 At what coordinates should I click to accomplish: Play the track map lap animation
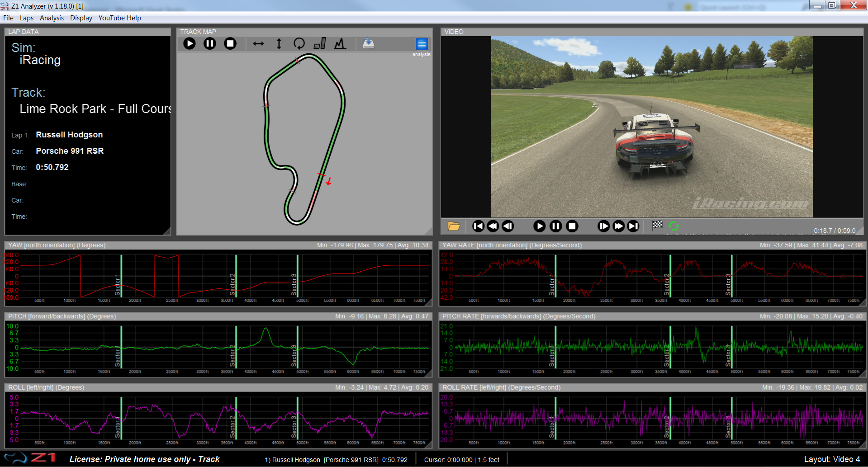[x=190, y=43]
